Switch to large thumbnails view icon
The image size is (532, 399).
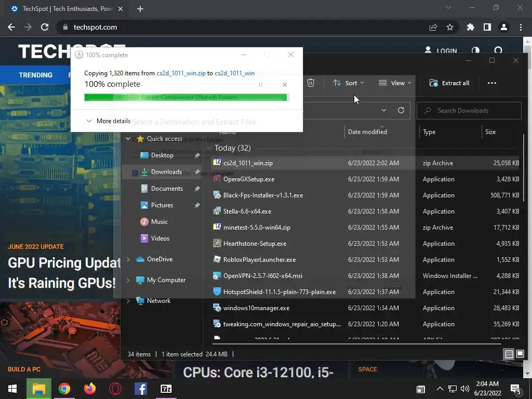tap(520, 354)
